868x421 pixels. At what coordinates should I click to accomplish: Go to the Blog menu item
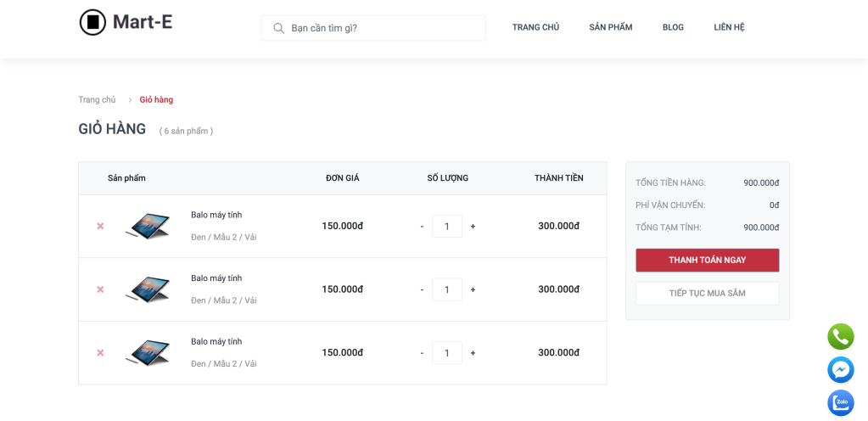[x=673, y=27]
